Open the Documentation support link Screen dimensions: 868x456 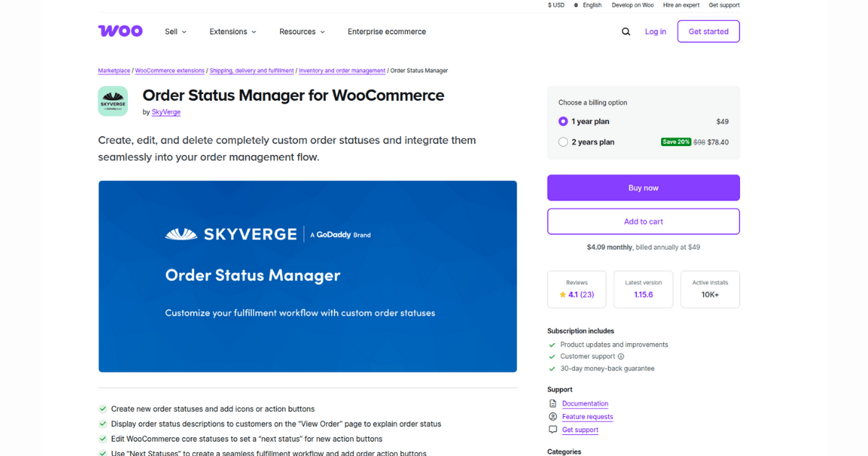(585, 404)
